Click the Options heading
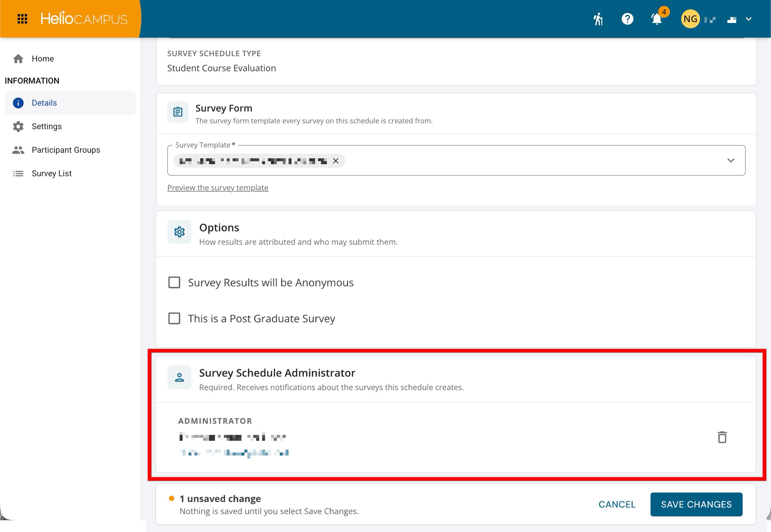Viewport: 771px width, 532px height. click(219, 227)
